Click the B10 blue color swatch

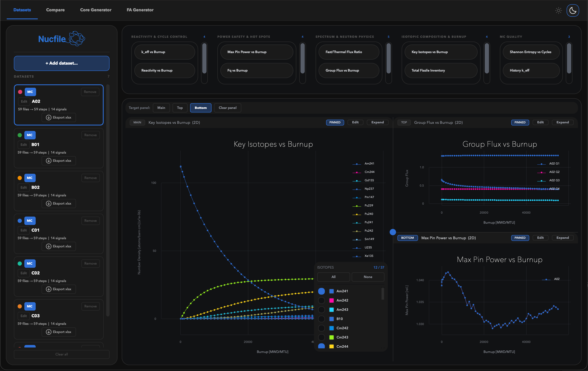(x=331, y=319)
